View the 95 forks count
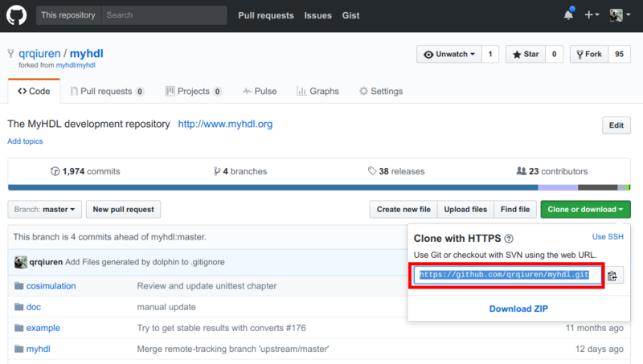The width and height of the screenshot is (643, 364). 619,54
